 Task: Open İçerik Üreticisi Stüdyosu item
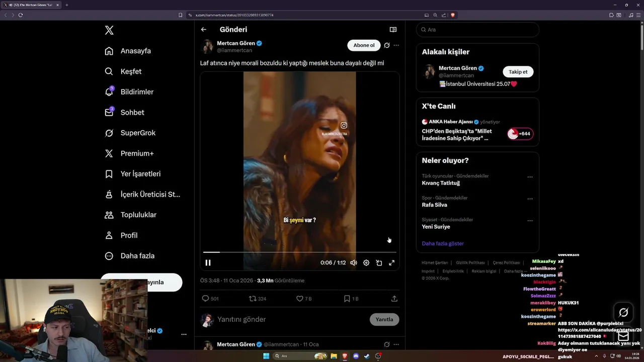pos(142,195)
